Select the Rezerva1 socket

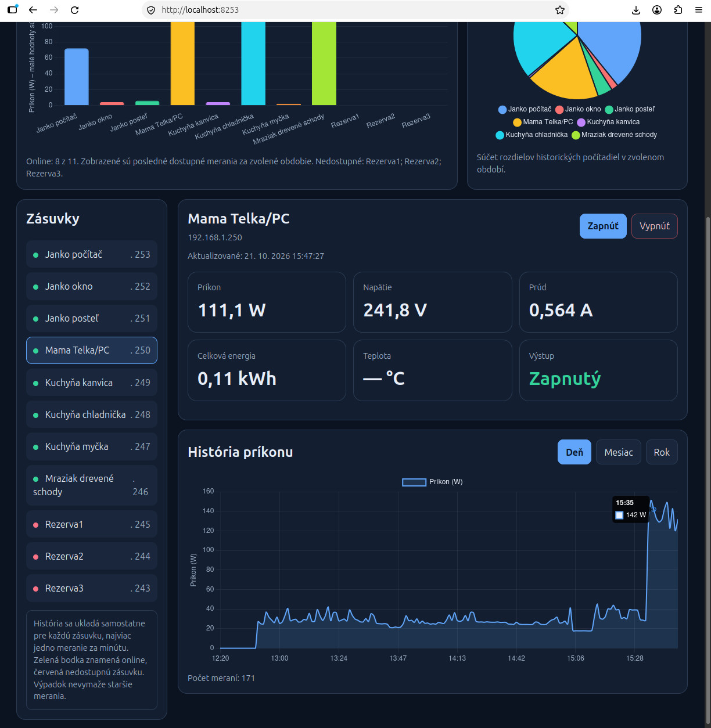92,524
